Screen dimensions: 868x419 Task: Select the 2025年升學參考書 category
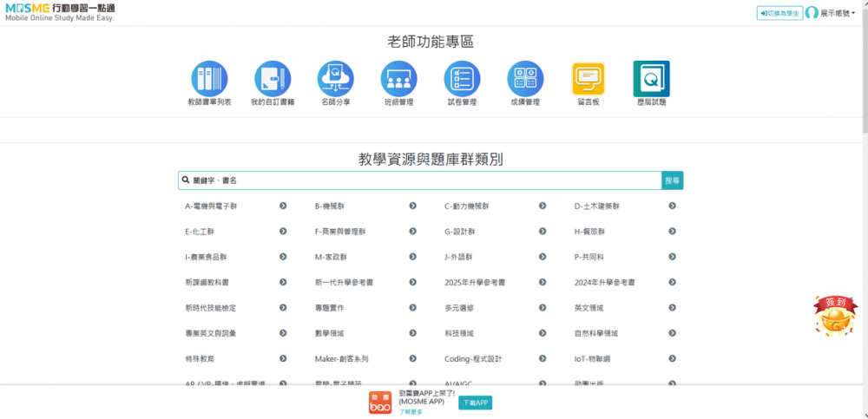(x=475, y=283)
